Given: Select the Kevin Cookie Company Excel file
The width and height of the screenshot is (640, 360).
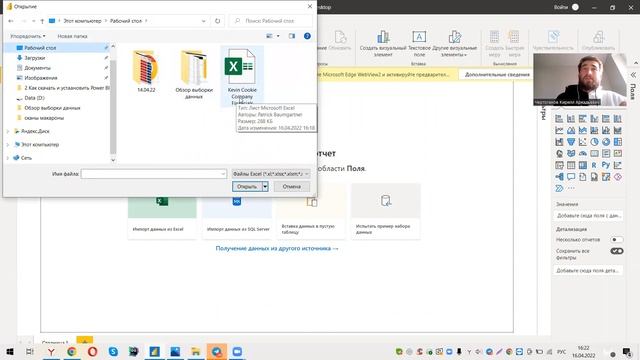Looking at the screenshot, I should point(242,76).
